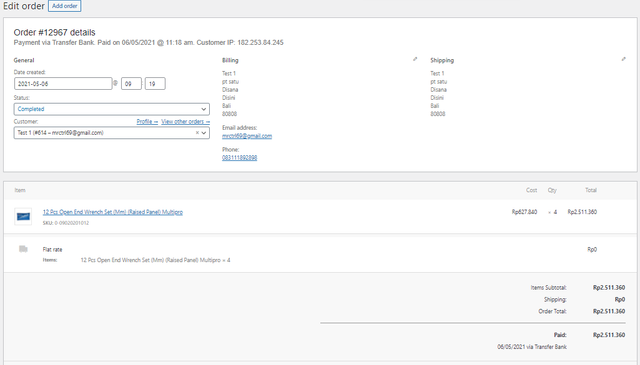Screen dimensions: 640x365
Task: Click the minute field showing 19
Action: point(155,84)
